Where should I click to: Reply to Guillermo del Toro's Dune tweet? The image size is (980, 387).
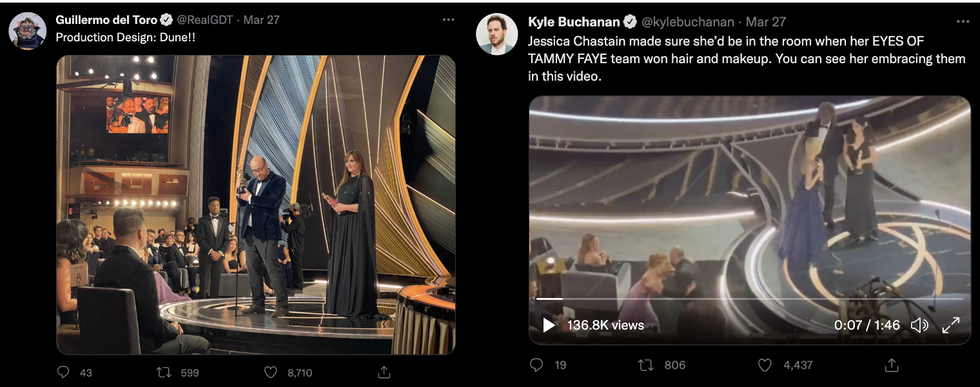tap(63, 372)
